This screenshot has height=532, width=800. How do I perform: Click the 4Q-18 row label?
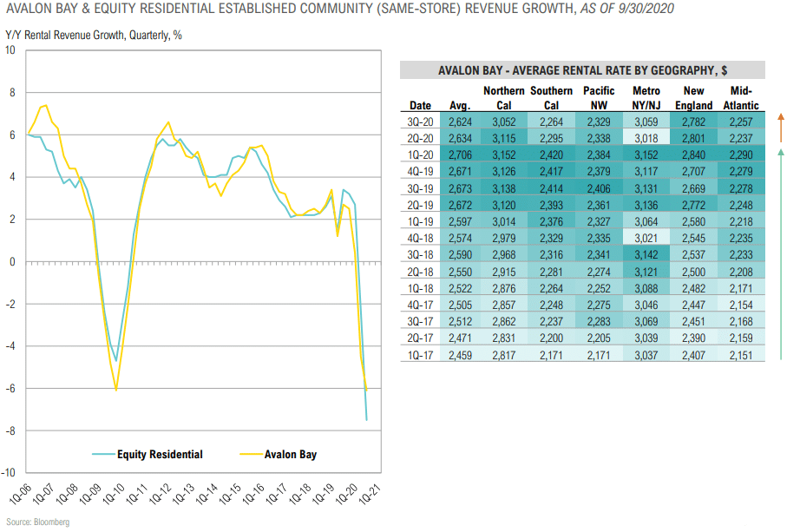click(420, 239)
